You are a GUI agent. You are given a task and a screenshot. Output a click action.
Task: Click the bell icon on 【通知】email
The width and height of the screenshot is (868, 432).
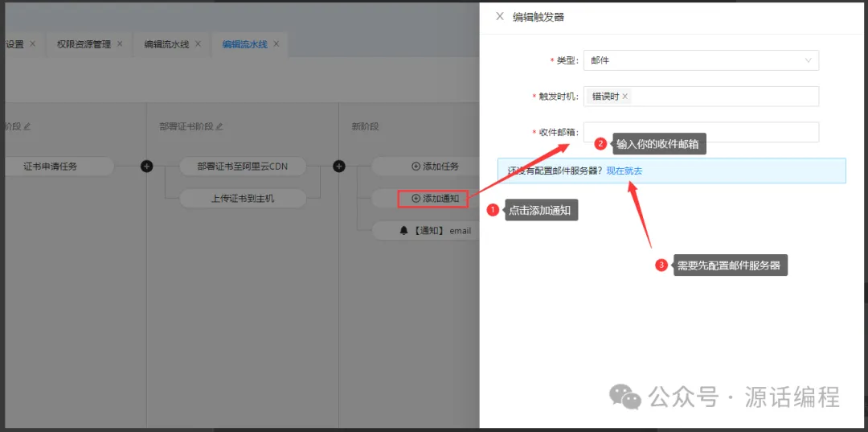[x=404, y=231]
